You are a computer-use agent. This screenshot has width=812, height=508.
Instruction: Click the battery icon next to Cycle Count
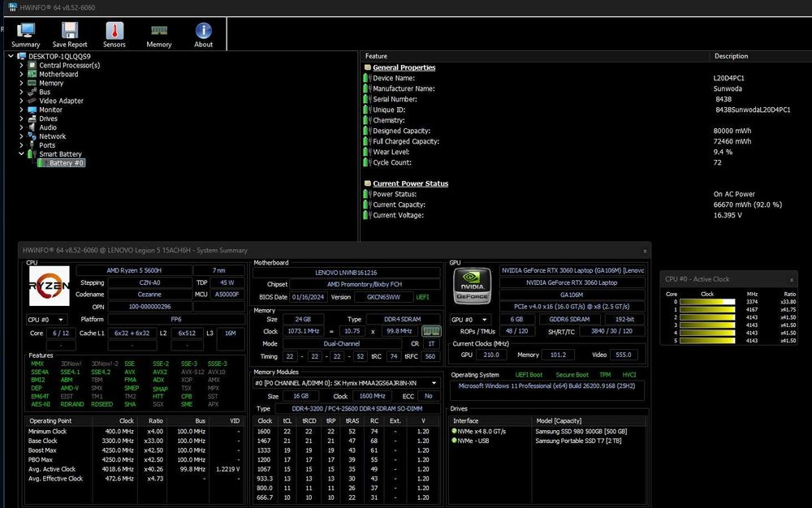(x=367, y=162)
